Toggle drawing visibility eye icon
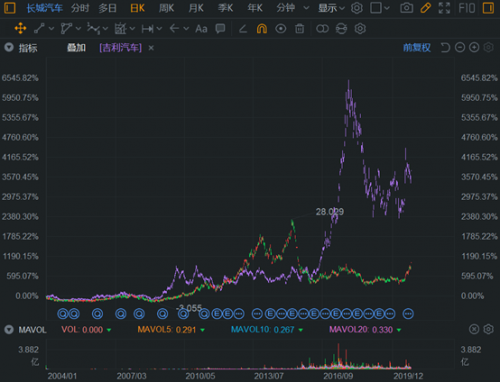 click(281, 29)
